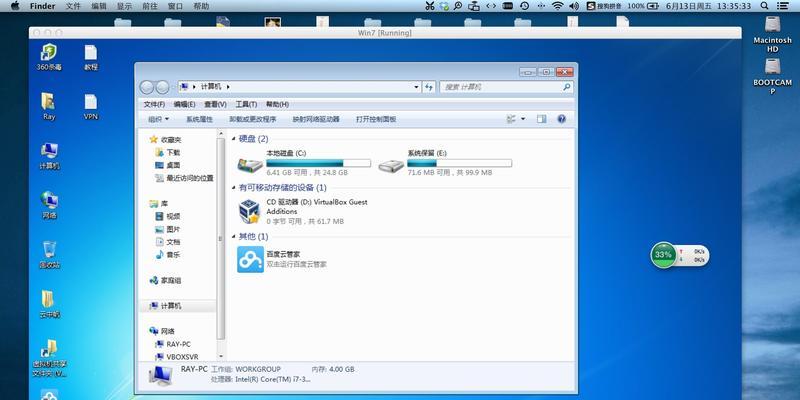Select the 百度云管家 item
Viewport: 800px width, 400px height.
283,259
